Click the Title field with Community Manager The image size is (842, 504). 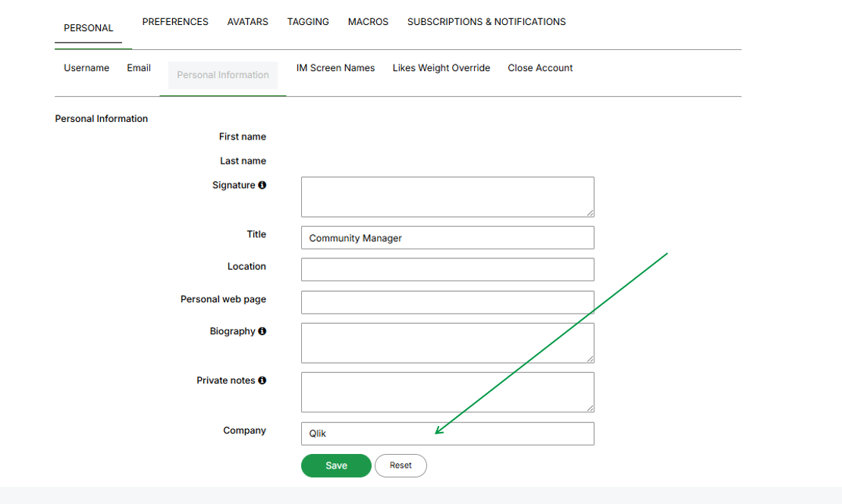pos(448,238)
